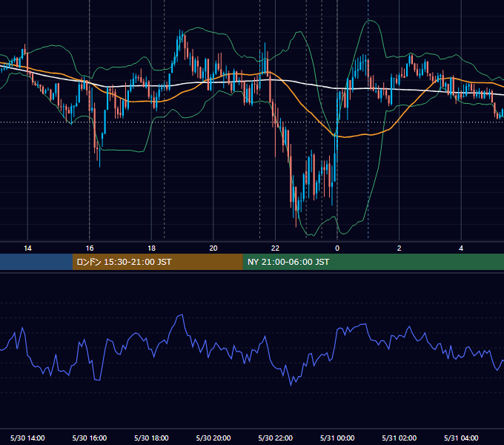Image resolution: width=504 pixels, height=445 pixels.
Task: Select the NY 21:00-06:00 JST session bar
Action: (x=373, y=262)
